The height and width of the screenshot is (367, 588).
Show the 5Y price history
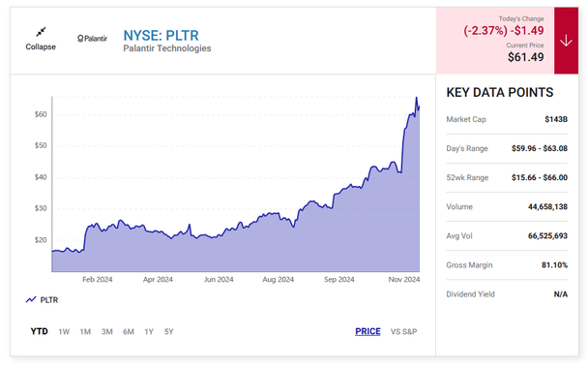point(168,332)
